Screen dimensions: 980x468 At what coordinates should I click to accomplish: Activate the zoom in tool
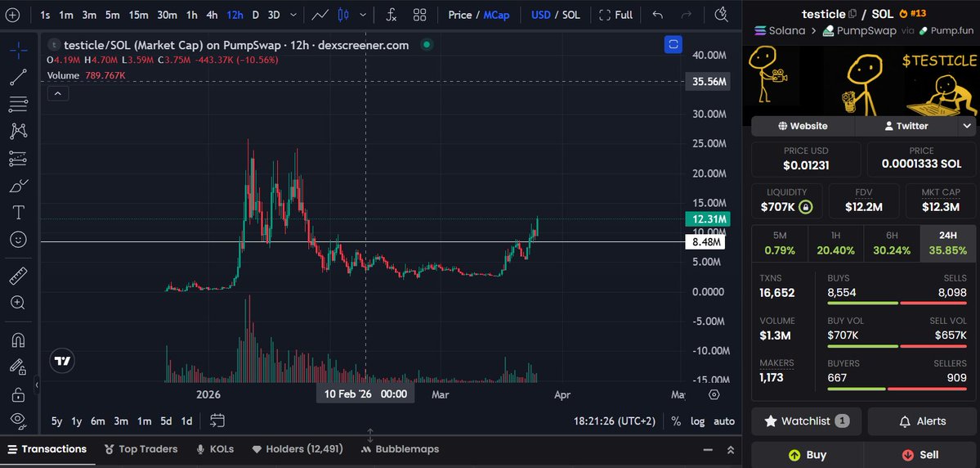point(18,303)
